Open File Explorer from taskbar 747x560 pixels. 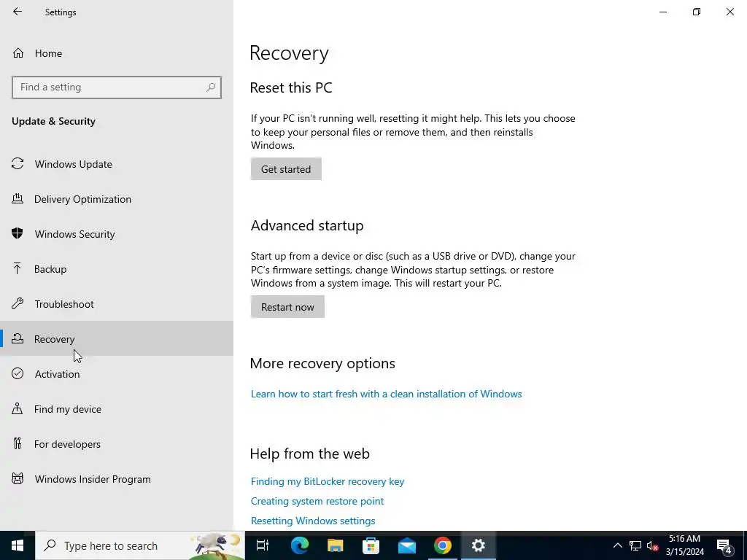tap(336, 545)
